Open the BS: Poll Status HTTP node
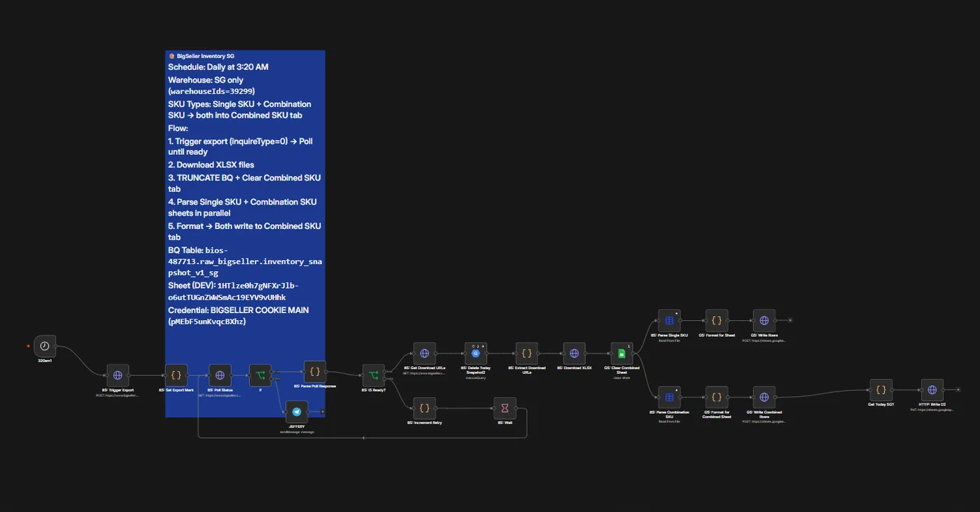This screenshot has width=980, height=512. coord(220,375)
